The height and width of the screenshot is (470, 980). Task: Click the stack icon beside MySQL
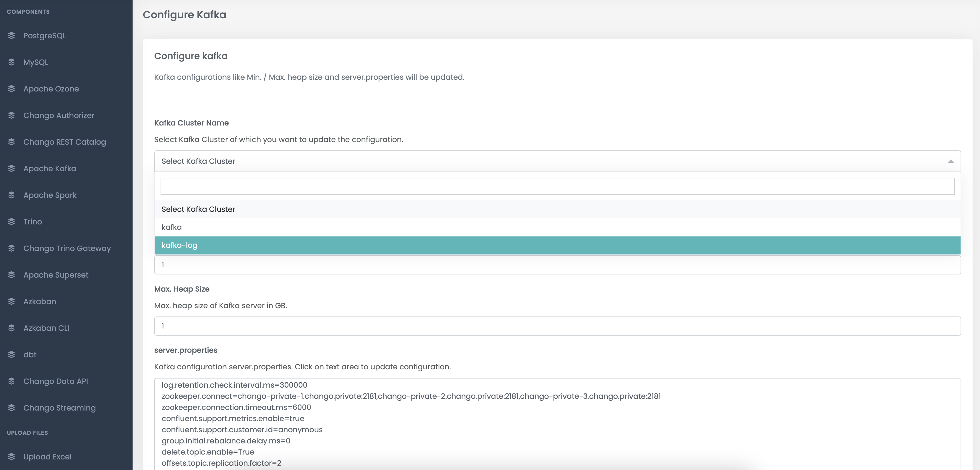click(x=11, y=62)
